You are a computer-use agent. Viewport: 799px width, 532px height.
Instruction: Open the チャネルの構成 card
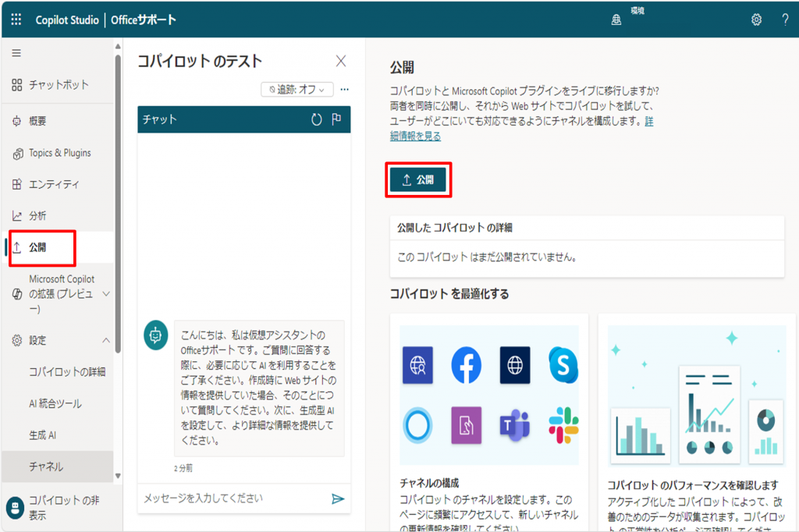click(489, 423)
